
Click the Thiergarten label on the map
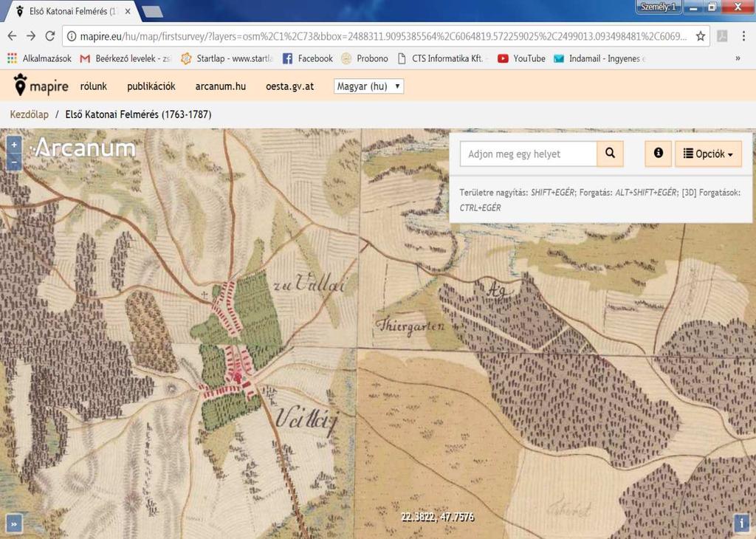click(410, 326)
